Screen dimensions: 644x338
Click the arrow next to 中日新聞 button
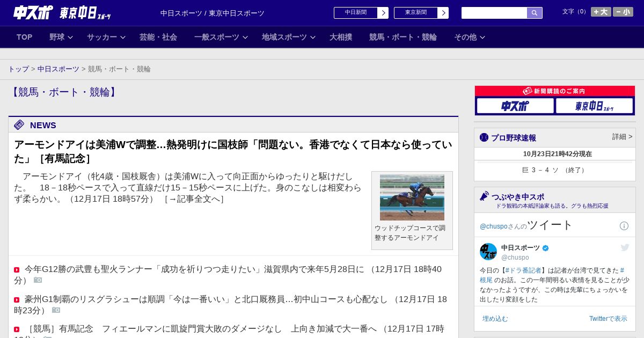(x=383, y=13)
